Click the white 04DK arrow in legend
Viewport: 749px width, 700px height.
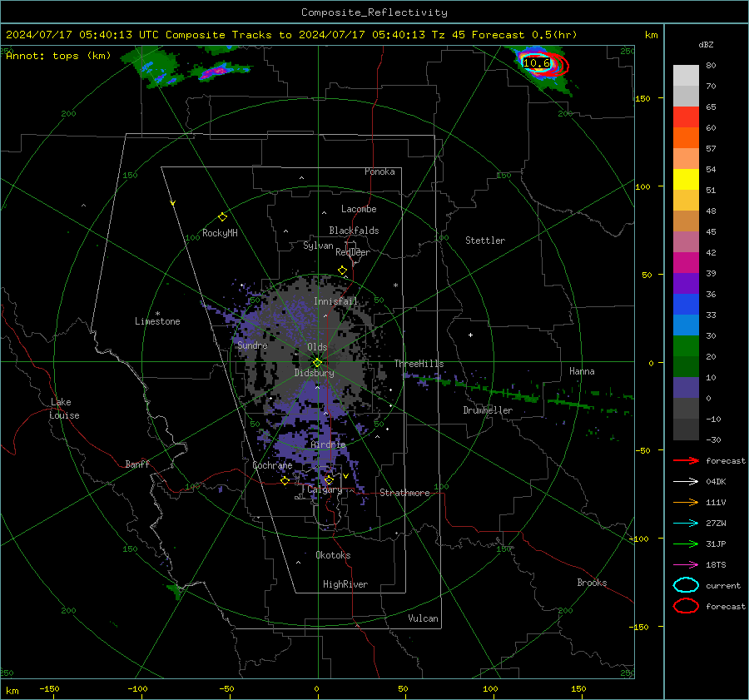[686, 481]
